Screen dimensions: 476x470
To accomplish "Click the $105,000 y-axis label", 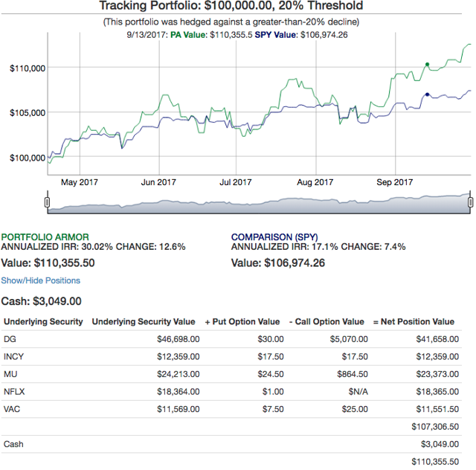I will 28,113.
